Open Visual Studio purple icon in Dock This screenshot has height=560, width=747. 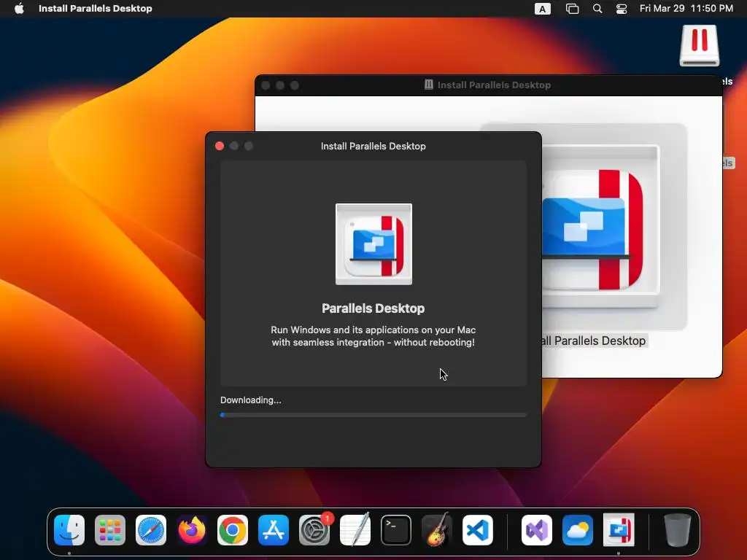coord(537,530)
